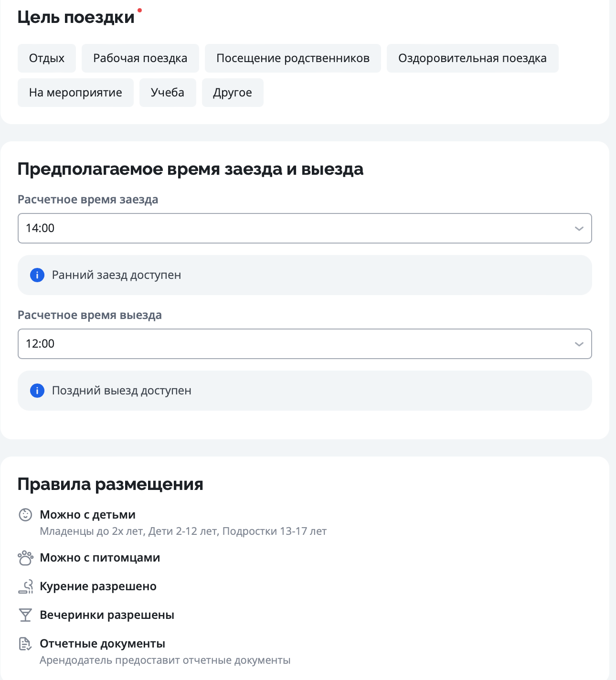
Task: Pick "Посещение родственников" trip purpose
Action: pos(293,58)
